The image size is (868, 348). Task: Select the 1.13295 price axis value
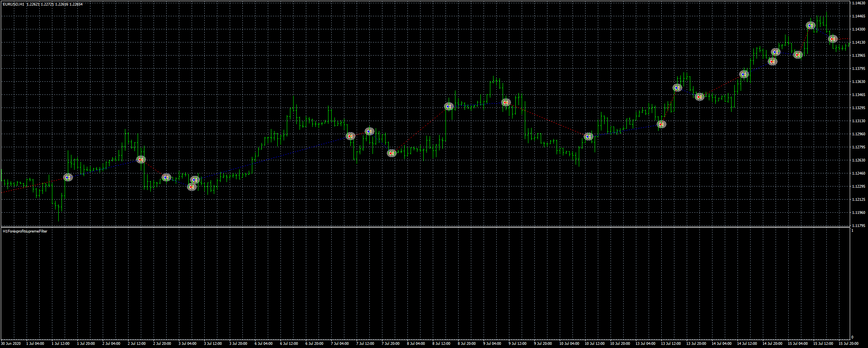(x=859, y=108)
